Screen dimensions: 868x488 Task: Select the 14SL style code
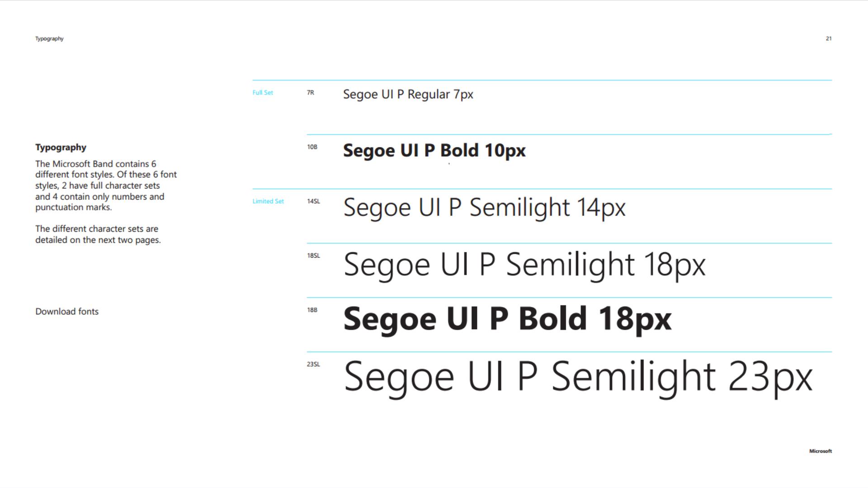point(313,201)
